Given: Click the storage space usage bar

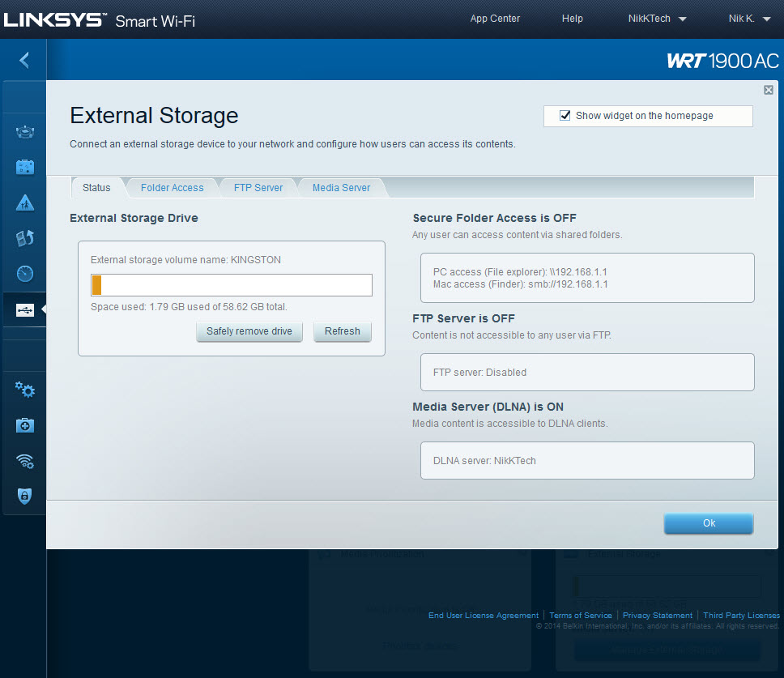Looking at the screenshot, I should 232,285.
